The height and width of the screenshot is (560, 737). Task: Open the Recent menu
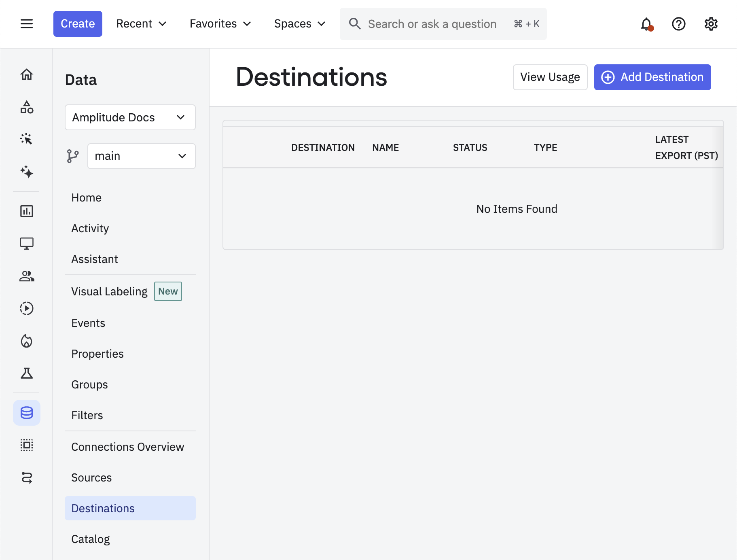[141, 23]
